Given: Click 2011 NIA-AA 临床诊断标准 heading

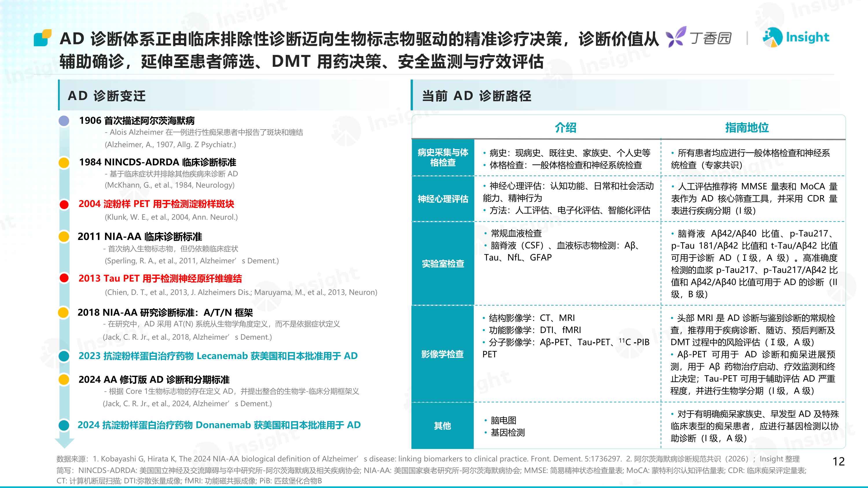Looking at the screenshot, I should [140, 236].
